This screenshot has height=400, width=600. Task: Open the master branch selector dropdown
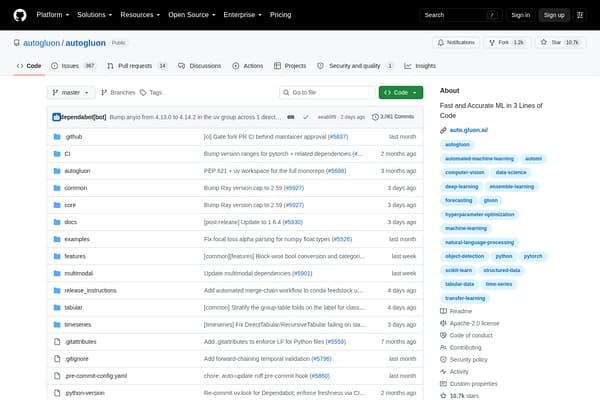pyautogui.click(x=71, y=93)
